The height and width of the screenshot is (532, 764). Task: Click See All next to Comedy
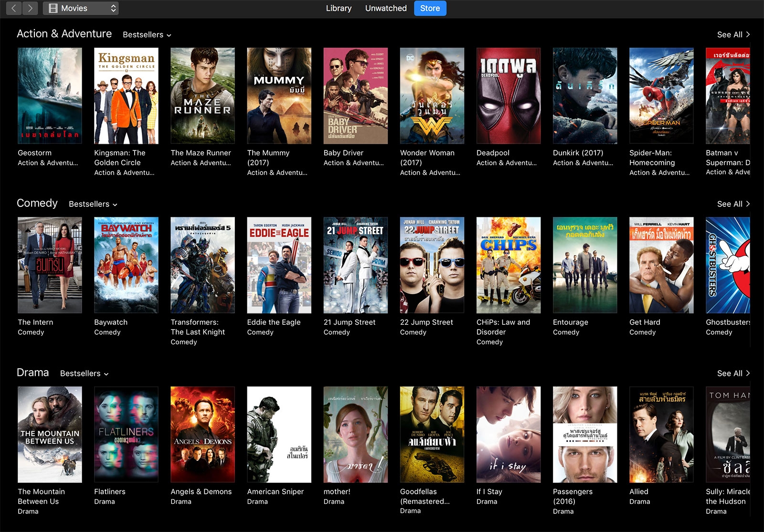[733, 204]
